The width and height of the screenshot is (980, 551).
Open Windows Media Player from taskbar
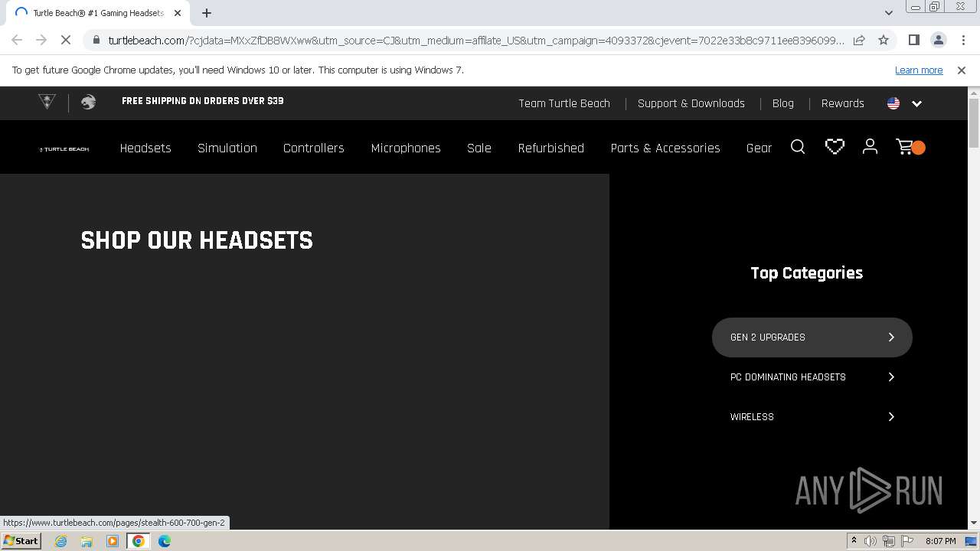pos(113,541)
